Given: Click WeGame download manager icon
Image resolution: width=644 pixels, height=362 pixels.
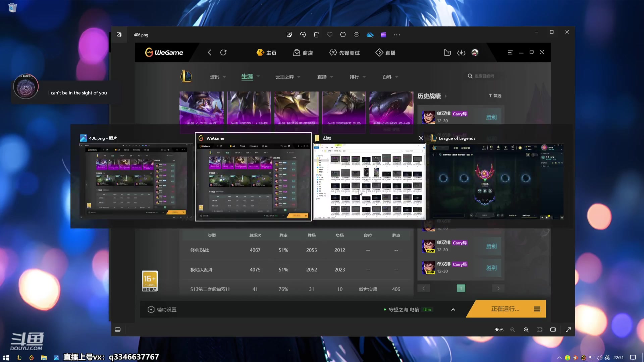Looking at the screenshot, I should point(461,53).
